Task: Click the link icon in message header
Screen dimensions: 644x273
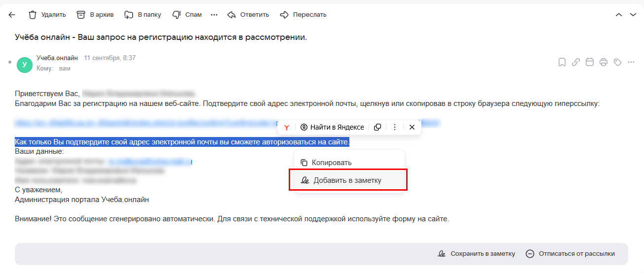Action: click(x=575, y=62)
